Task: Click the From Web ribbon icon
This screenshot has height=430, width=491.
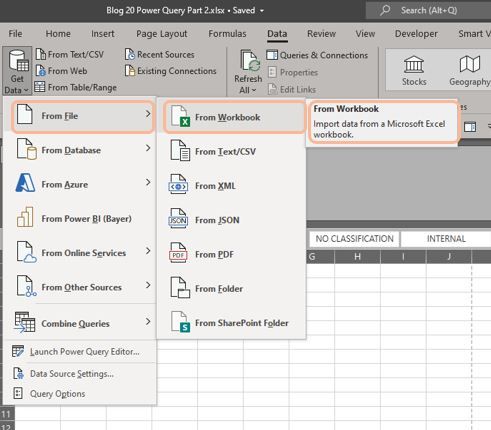Action: (41, 71)
